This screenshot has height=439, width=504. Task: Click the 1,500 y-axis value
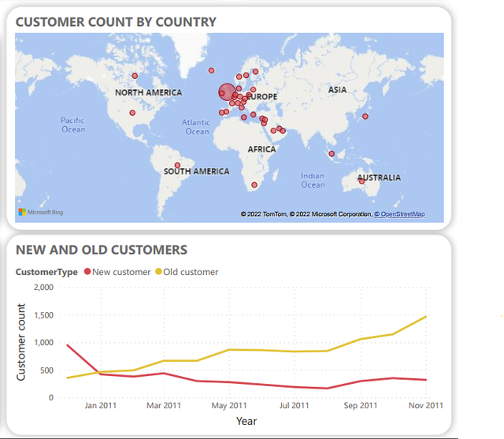44,315
